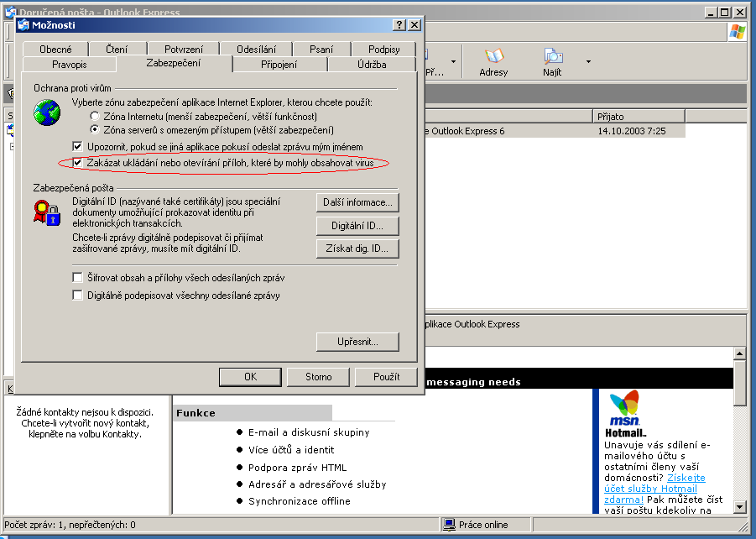Click the certificate and padlock icon
The height and width of the screenshot is (539, 756).
click(47, 211)
